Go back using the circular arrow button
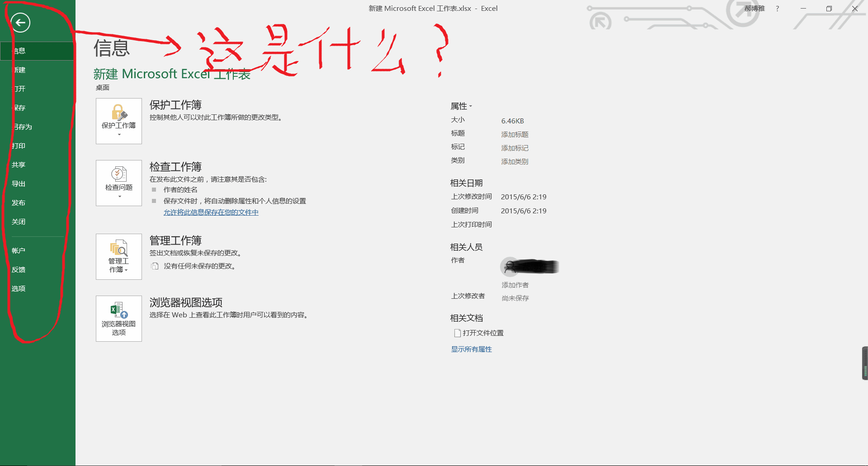 20,23
